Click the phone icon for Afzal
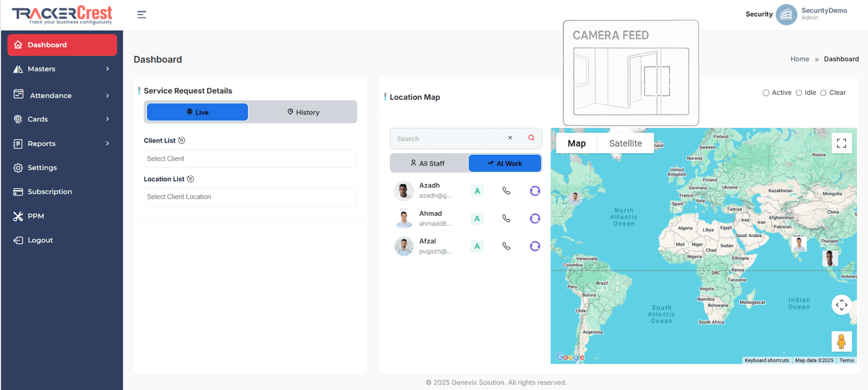 pos(506,246)
